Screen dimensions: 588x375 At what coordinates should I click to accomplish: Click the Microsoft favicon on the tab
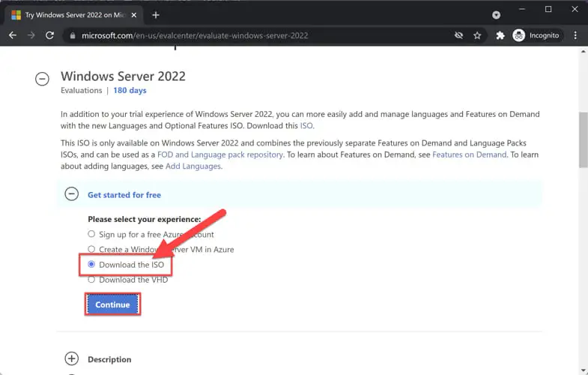16,15
